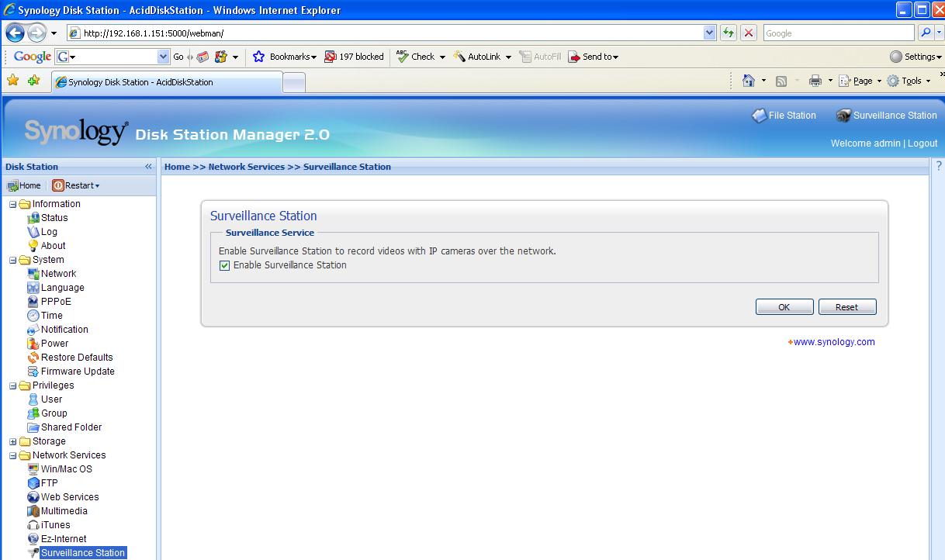Click the RSS feeds icon
This screenshot has height=560, width=945.
point(781,81)
